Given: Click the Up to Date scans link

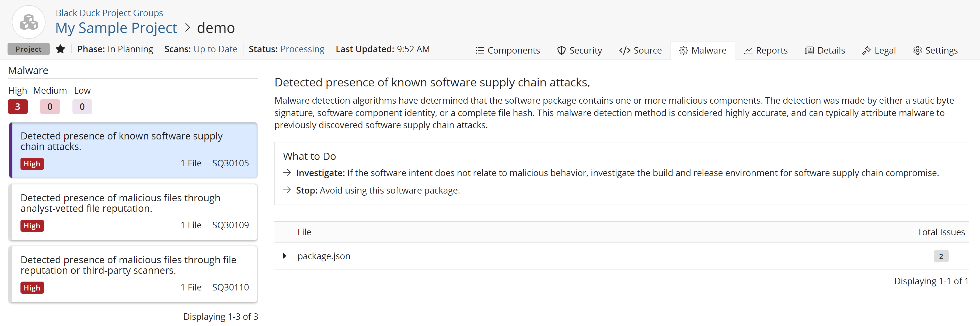Looking at the screenshot, I should [215, 49].
